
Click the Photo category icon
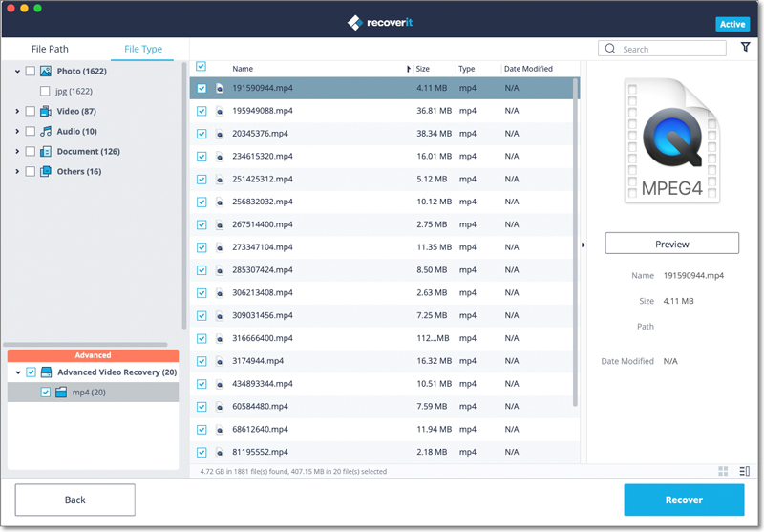(x=46, y=71)
